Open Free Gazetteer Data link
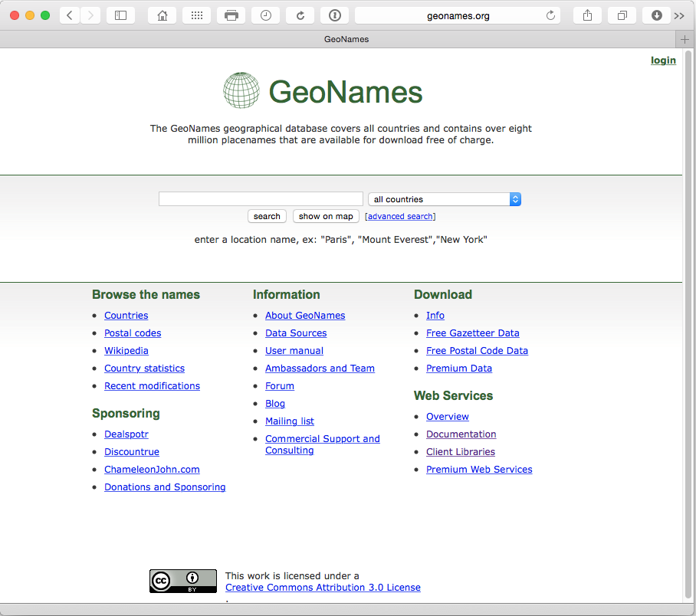This screenshot has width=696, height=616. pyautogui.click(x=472, y=333)
